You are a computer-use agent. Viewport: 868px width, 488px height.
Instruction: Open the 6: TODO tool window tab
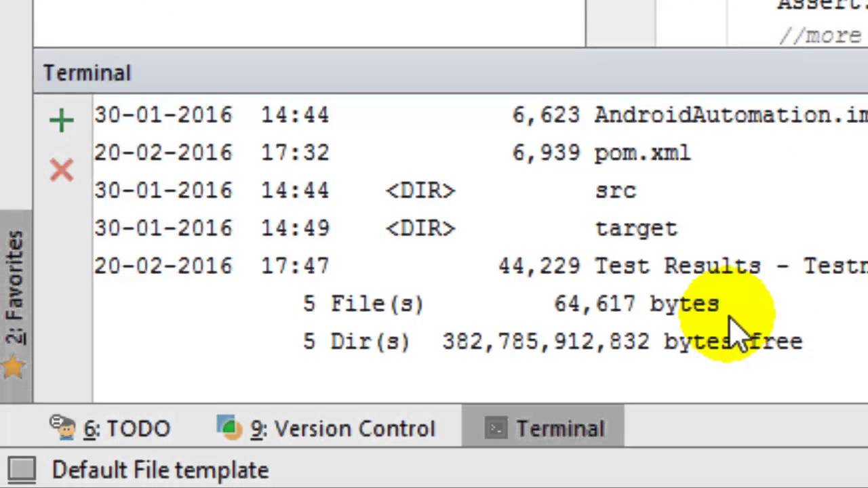tap(126, 429)
